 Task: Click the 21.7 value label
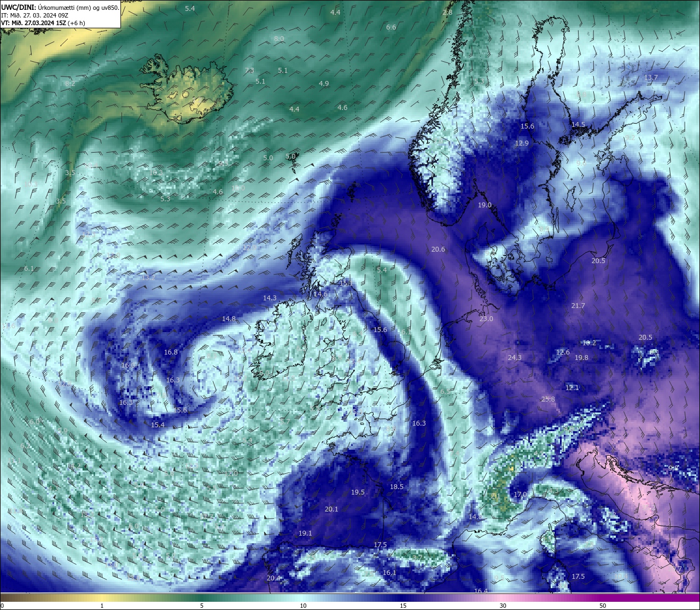pyautogui.click(x=578, y=305)
